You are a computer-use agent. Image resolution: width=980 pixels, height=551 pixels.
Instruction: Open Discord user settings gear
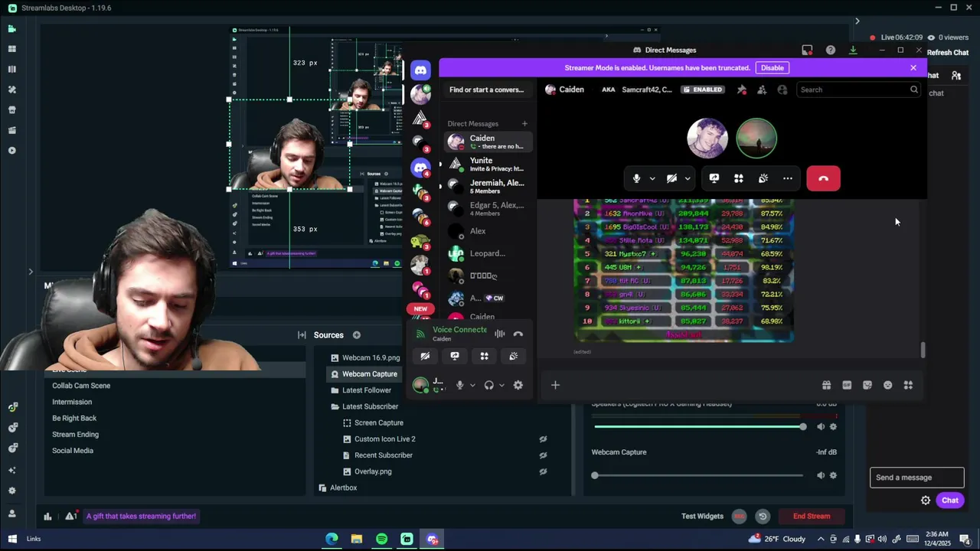point(518,385)
